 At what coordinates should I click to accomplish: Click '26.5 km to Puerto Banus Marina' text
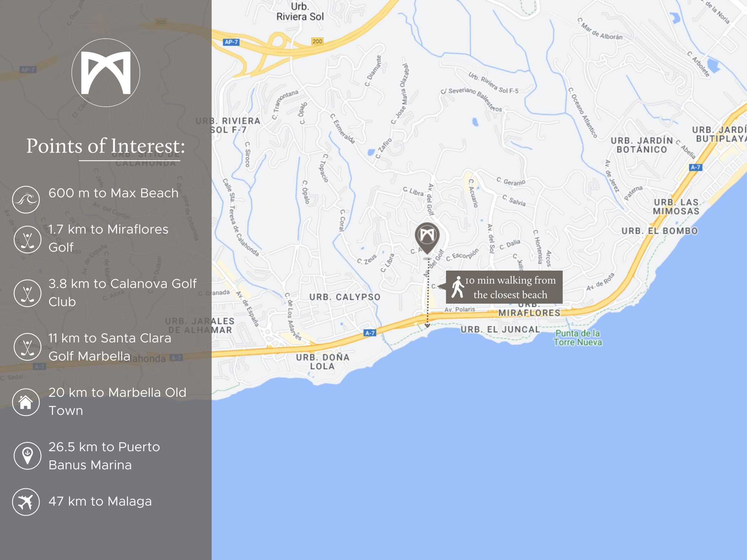point(104,456)
